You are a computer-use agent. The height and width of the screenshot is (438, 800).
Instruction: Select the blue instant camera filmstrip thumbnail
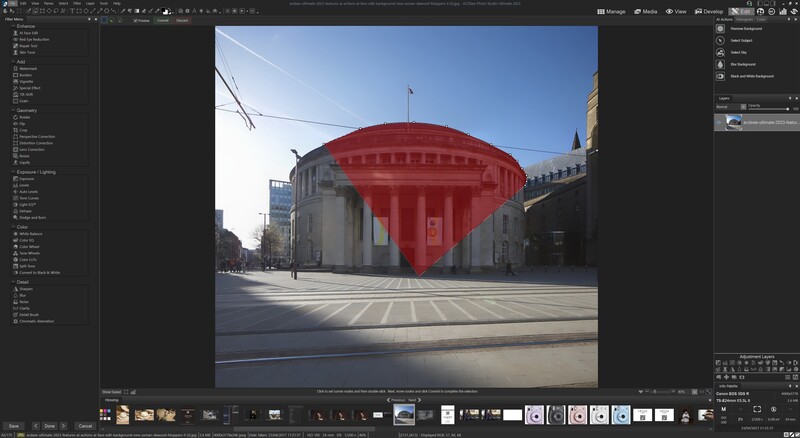click(x=621, y=415)
